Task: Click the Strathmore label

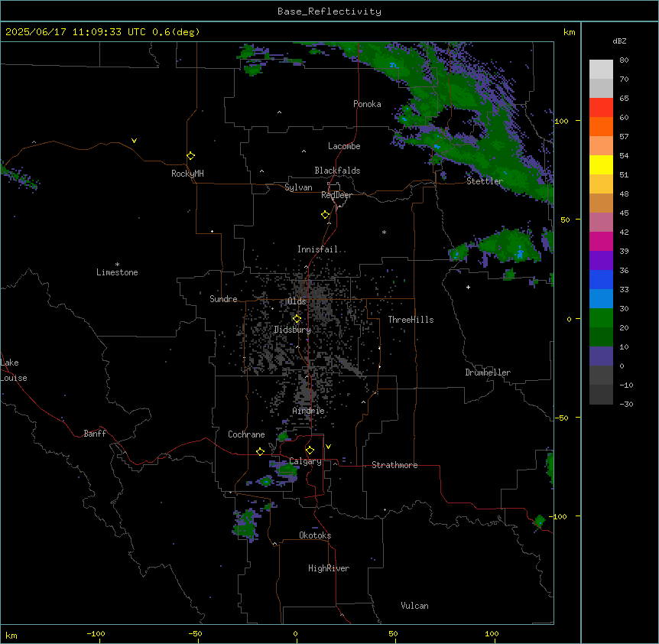Action: click(x=394, y=465)
